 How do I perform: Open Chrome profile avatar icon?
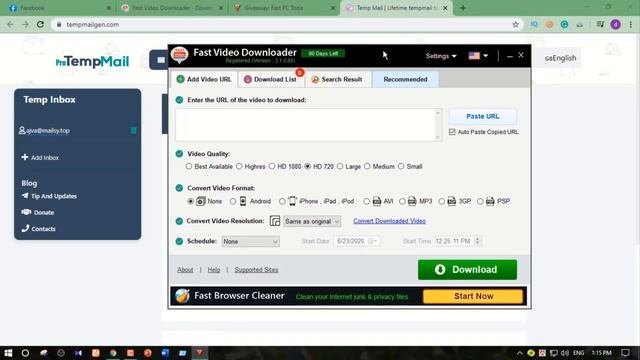[616, 24]
